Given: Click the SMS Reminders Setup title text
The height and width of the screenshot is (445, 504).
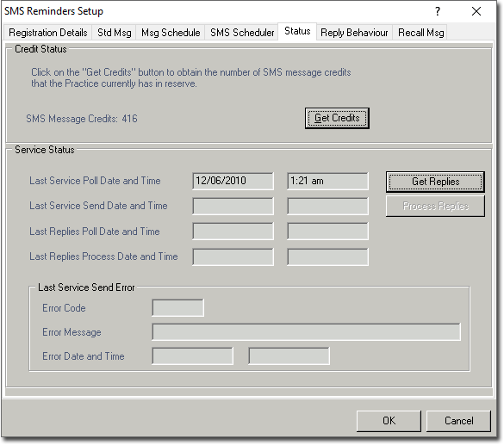Looking at the screenshot, I should pos(53,11).
